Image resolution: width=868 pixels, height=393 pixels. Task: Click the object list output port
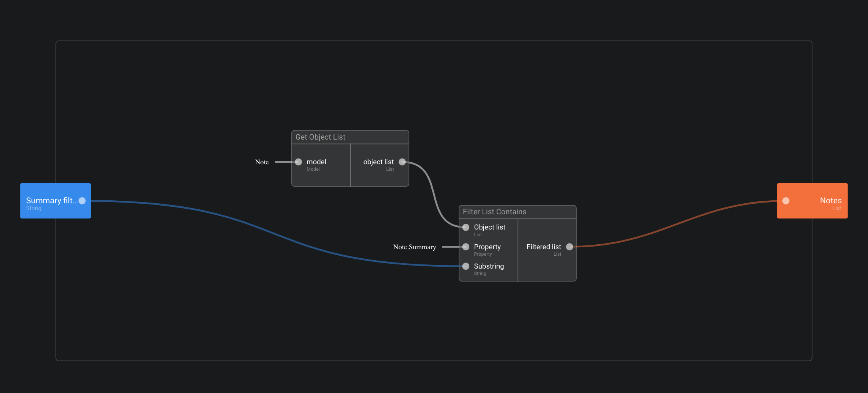point(402,162)
